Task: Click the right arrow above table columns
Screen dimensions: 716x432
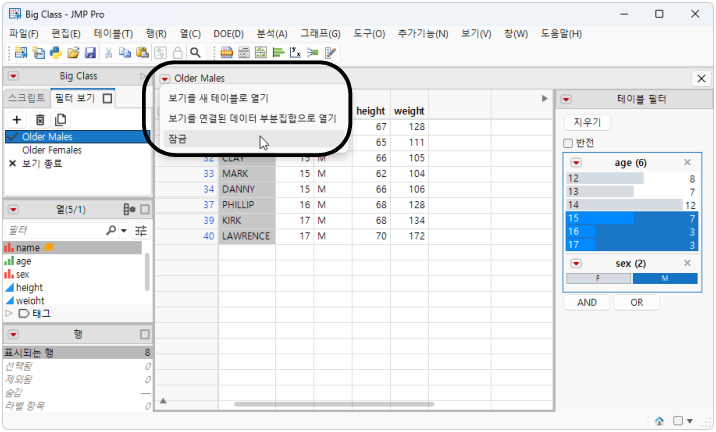Action: (x=544, y=98)
